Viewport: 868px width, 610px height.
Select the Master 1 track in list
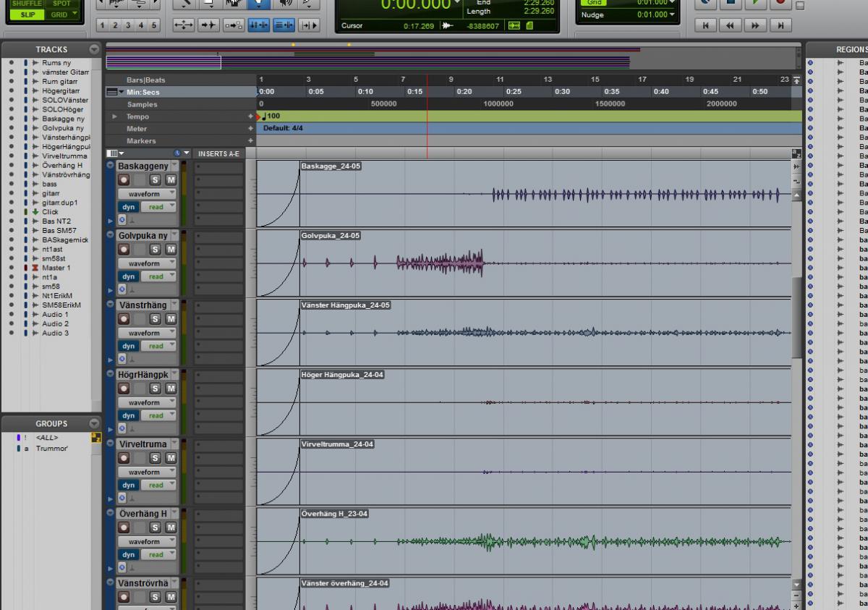click(56, 268)
